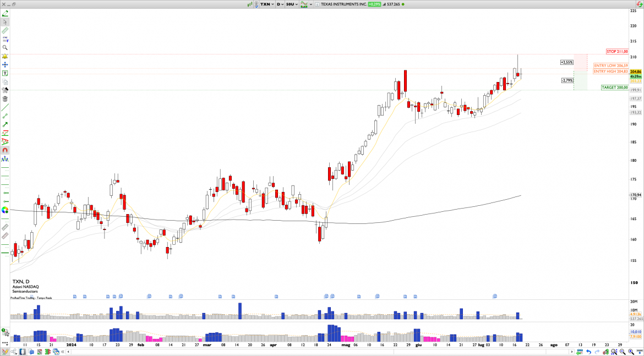Select the text annotation tool
This screenshot has height=356, width=644.
pyautogui.click(x=5, y=73)
